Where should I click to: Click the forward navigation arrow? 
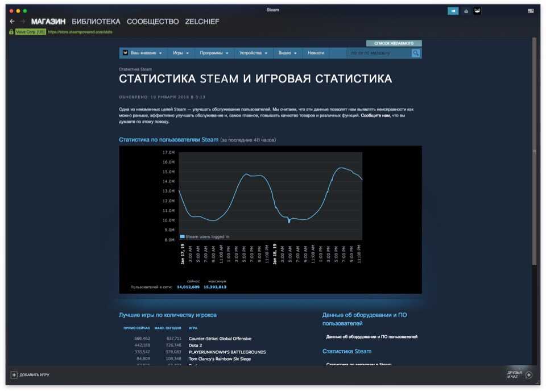click(x=23, y=22)
